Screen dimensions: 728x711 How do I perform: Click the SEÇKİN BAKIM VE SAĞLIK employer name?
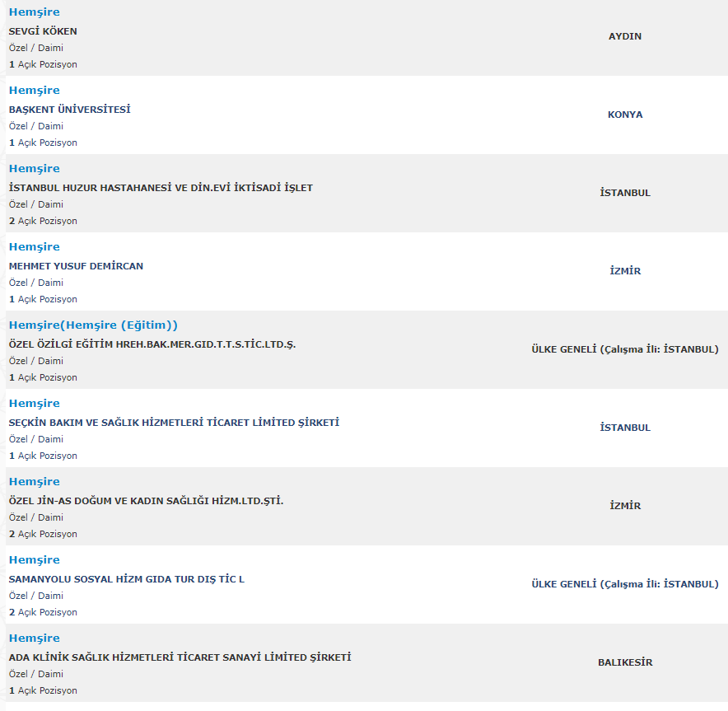point(174,423)
